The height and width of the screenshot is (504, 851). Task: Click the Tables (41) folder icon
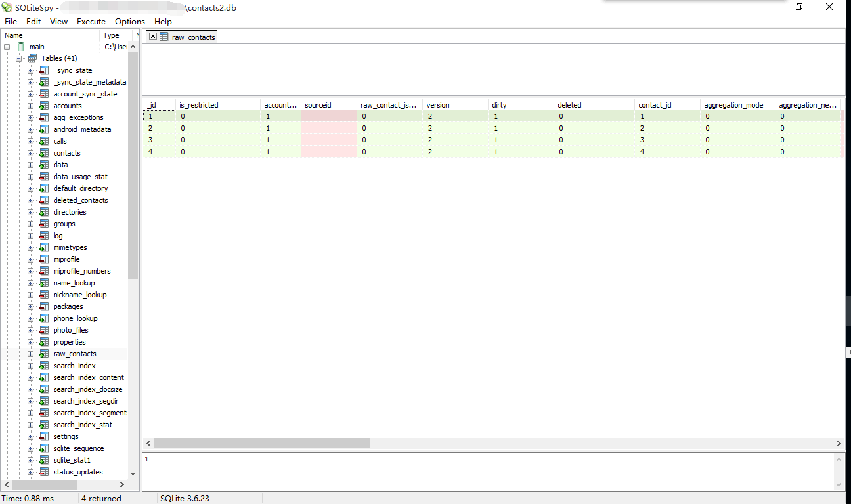pos(32,58)
